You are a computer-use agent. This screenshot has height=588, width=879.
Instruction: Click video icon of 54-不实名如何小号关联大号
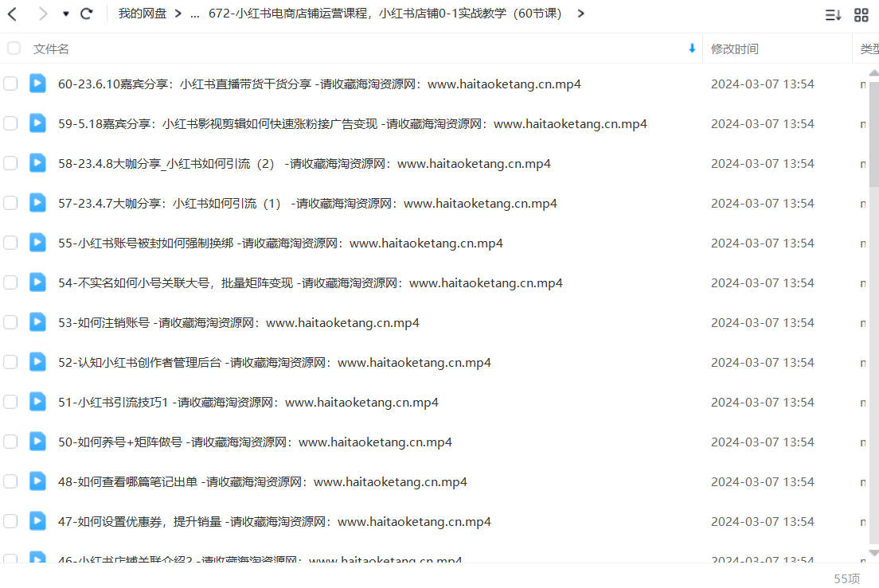[x=37, y=282]
